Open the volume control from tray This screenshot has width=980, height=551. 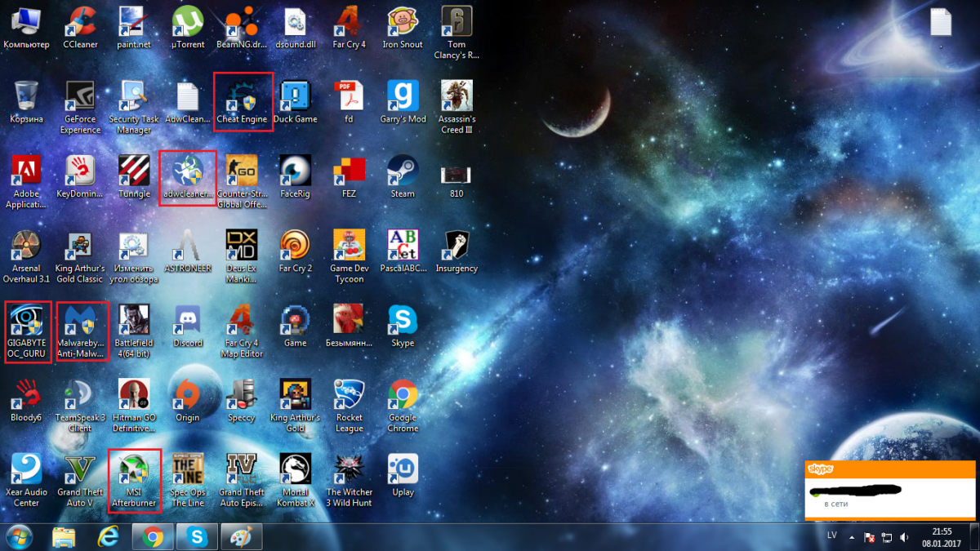904,537
